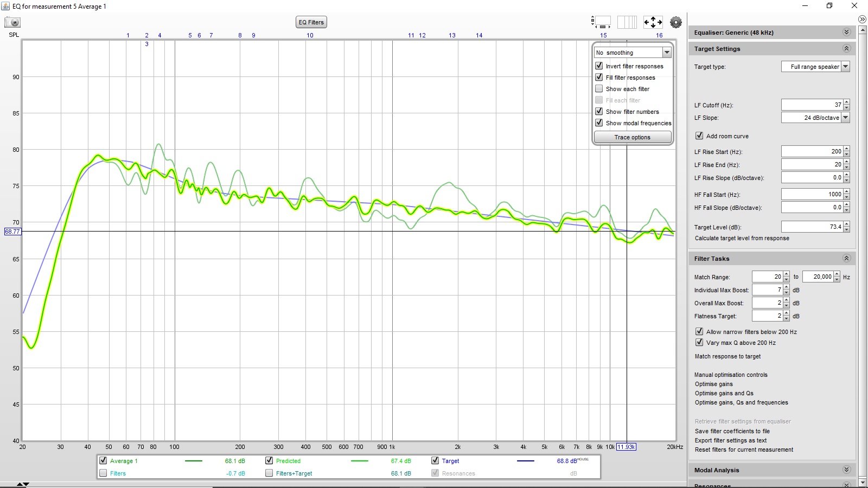Focus the Match Range 20,000 field
Viewport: 868px width, 488px height.
point(818,277)
